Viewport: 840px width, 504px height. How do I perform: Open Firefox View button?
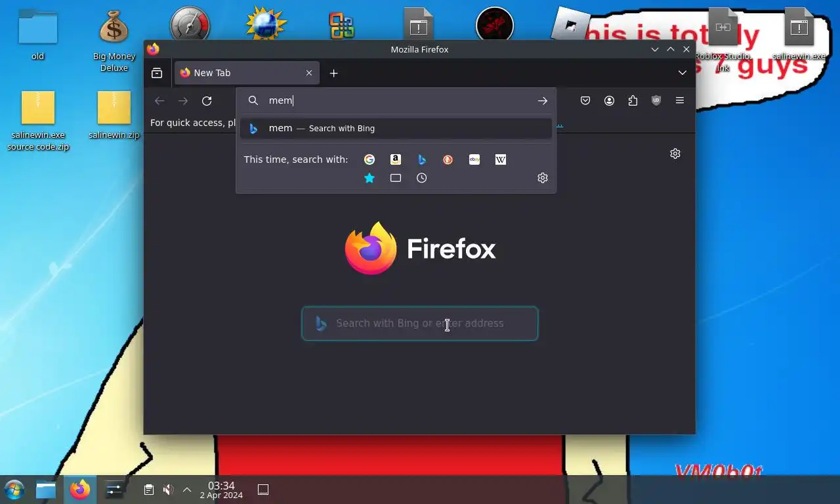click(157, 73)
